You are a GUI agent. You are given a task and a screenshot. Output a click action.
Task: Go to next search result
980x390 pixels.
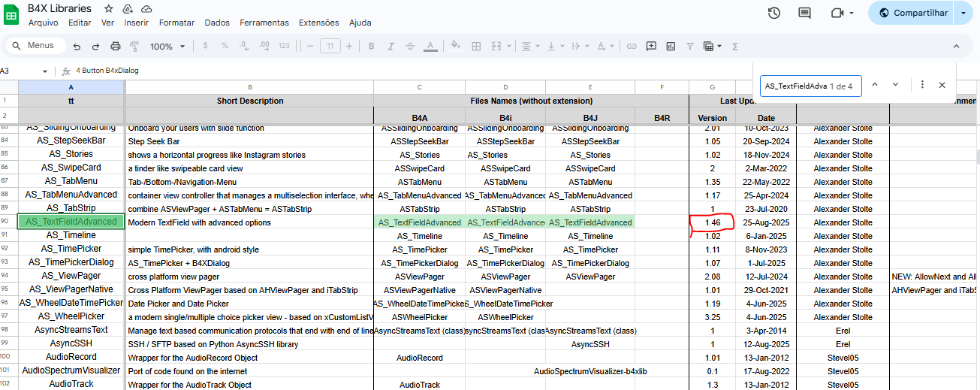pyautogui.click(x=895, y=85)
